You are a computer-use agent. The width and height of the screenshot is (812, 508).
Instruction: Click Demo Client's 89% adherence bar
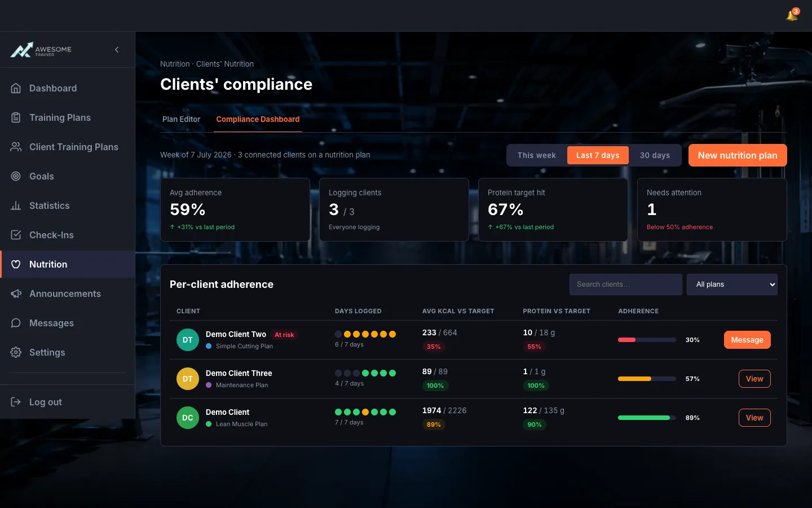647,418
